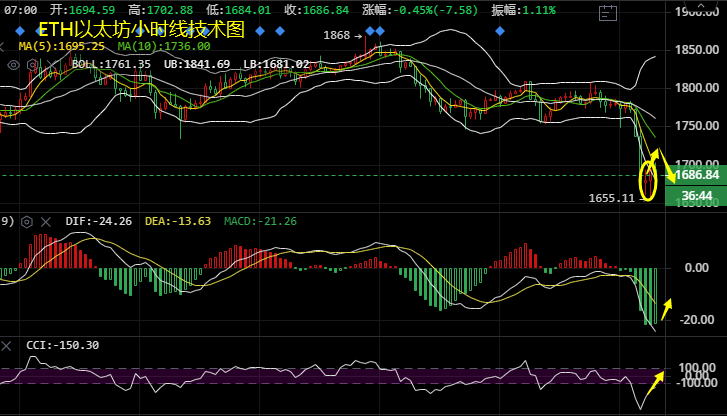Image resolution: width=727 pixels, height=416 pixels.
Task: Click the 低:1684.01 low price
Action: point(238,10)
